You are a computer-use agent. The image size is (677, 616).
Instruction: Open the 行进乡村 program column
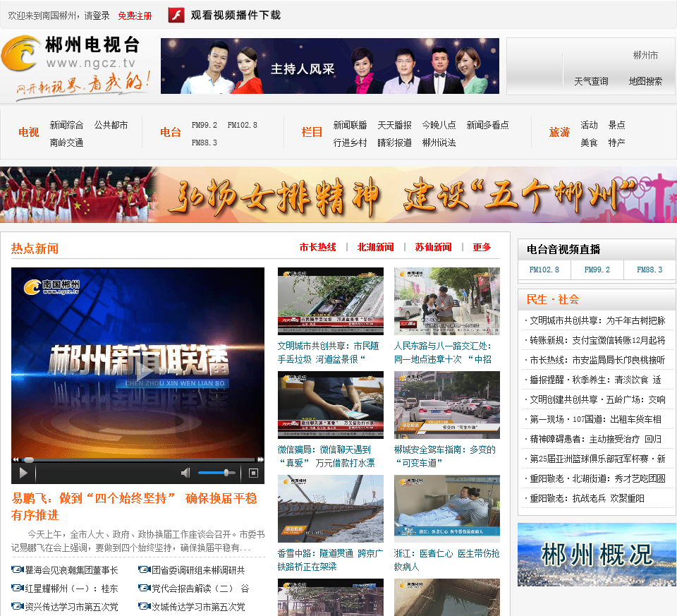point(350,143)
